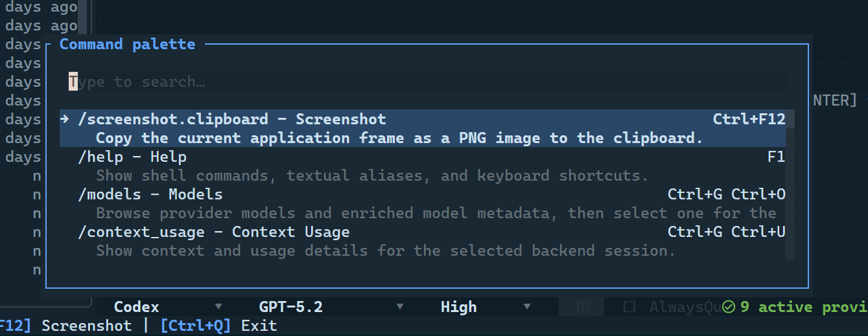Open the /context_usage – Context Usage command
This screenshot has width=868, height=336.
(x=423, y=241)
